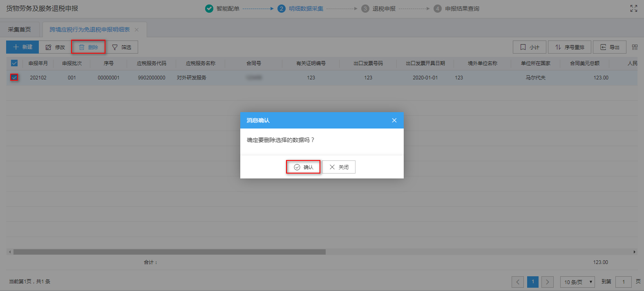
Task: Click the 合同美元总额 column header
Action: point(585,63)
